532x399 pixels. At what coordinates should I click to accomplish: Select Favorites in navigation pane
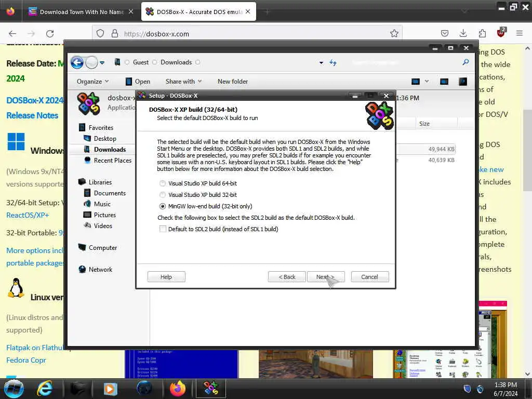click(x=101, y=128)
